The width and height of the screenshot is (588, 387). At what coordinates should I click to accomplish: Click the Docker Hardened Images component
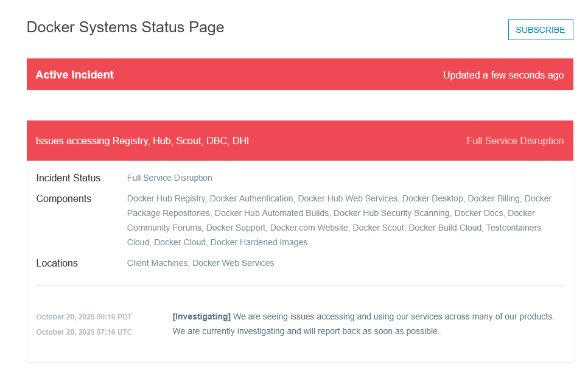(x=260, y=242)
